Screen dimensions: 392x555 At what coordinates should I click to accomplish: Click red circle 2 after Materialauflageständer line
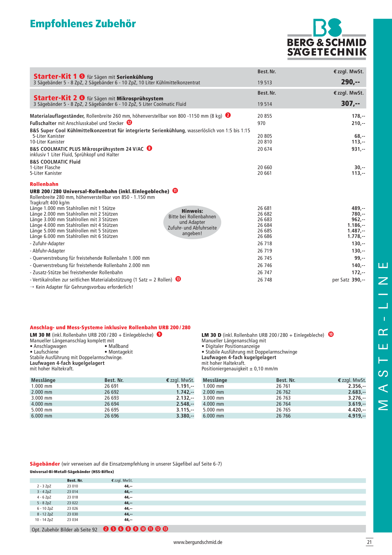pos(228,115)
